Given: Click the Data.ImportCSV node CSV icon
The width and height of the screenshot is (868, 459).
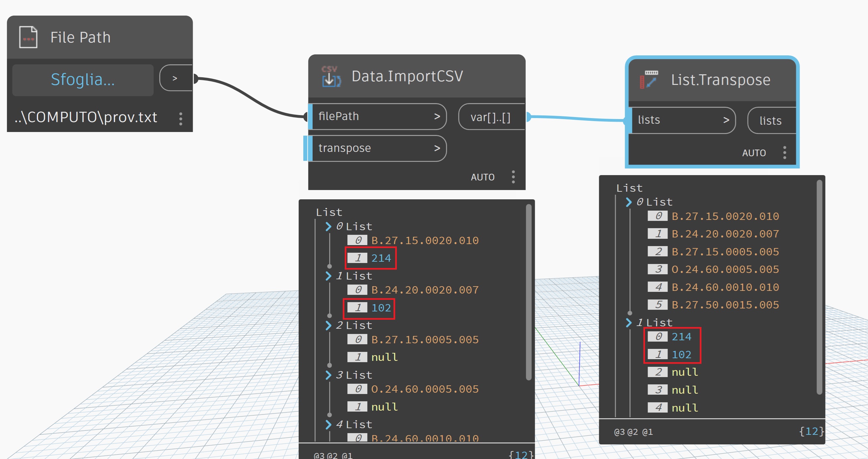Looking at the screenshot, I should 330,76.
